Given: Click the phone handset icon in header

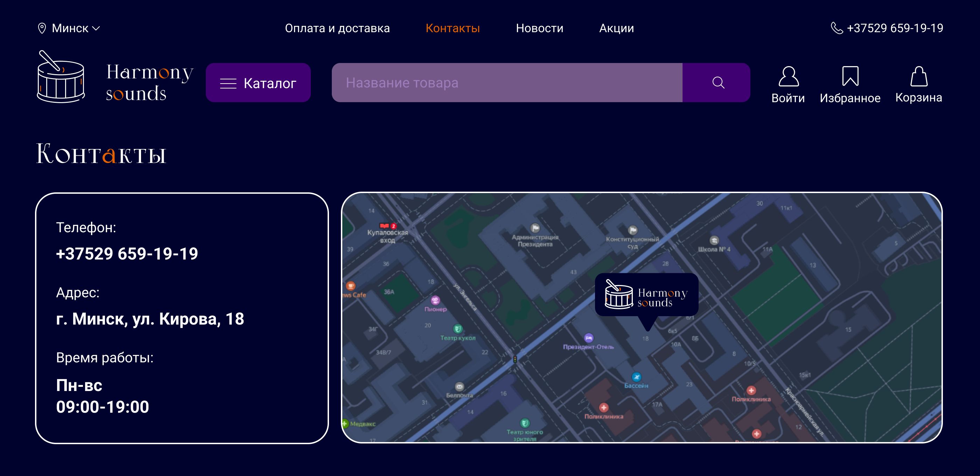Looking at the screenshot, I should coord(836,28).
